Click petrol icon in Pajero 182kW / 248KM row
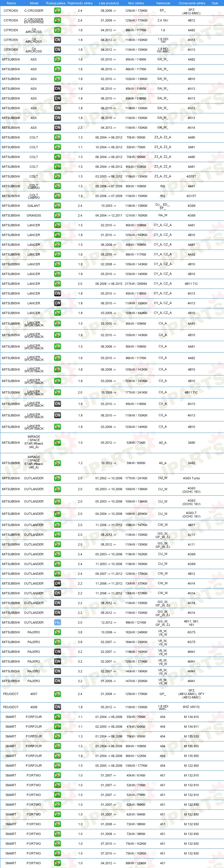 point(58,632)
